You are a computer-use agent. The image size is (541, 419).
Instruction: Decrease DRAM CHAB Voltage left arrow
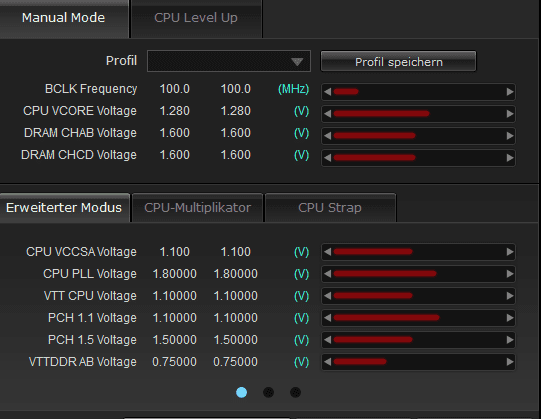point(327,136)
